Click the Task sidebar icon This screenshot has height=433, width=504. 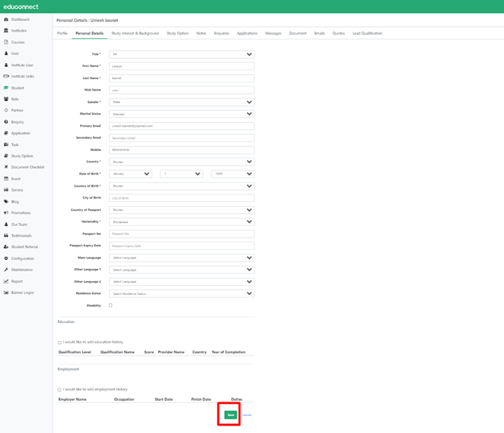6,145
